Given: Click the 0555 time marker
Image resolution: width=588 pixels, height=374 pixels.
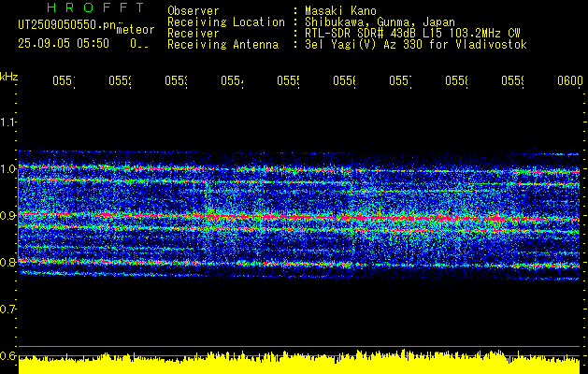Looking at the screenshot, I should (x=288, y=80).
